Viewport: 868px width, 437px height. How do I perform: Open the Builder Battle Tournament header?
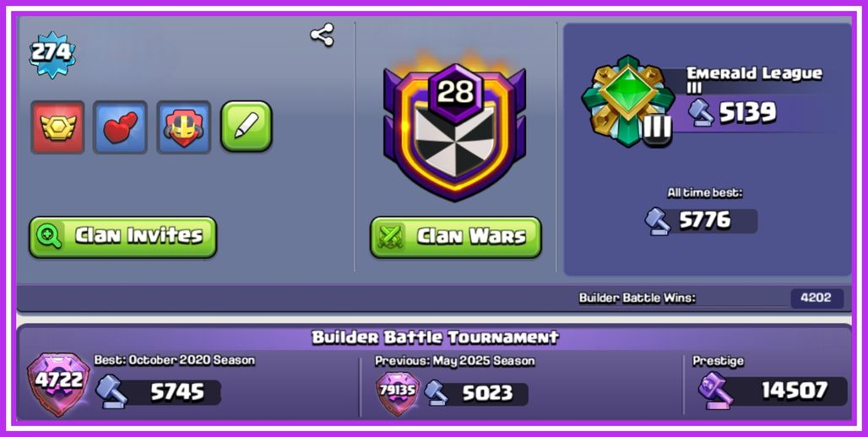pos(435,337)
